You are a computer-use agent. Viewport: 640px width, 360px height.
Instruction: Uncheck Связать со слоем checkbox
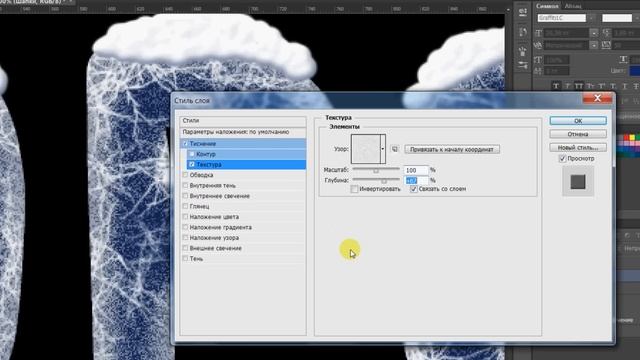(x=413, y=189)
